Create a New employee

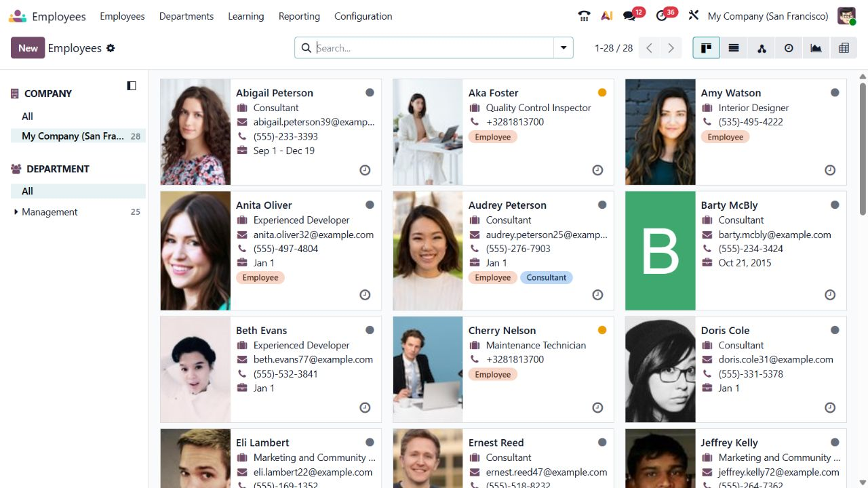click(x=28, y=48)
